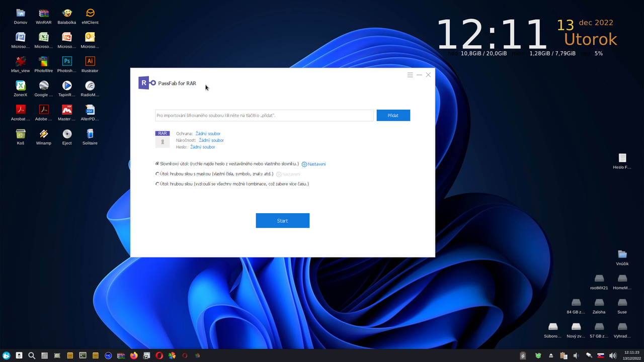Open the MX start menu in taskbar
Image resolution: width=644 pixels, height=362 pixels.
[7, 355]
